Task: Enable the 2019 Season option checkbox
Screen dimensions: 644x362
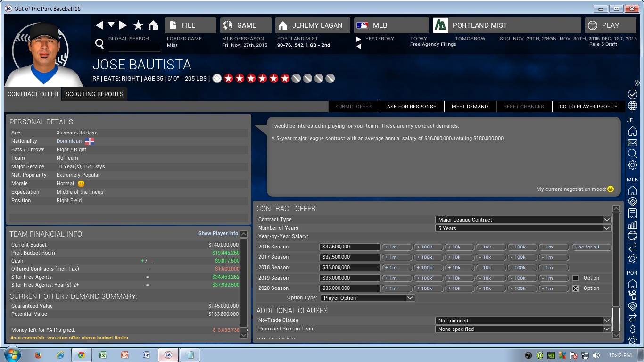Action: (x=576, y=278)
